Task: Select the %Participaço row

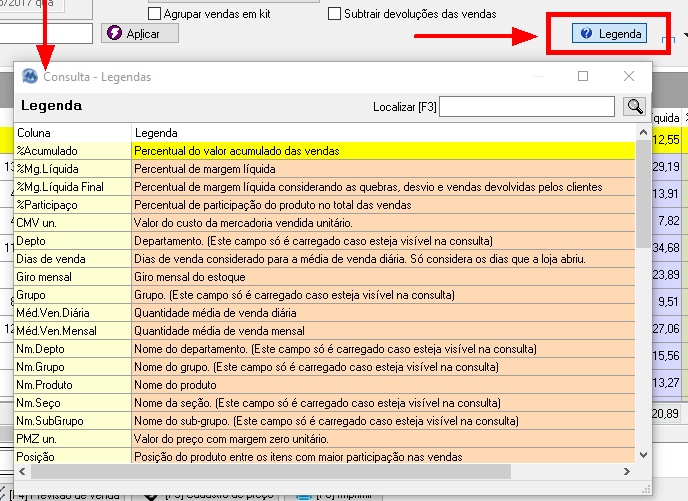Action: (325, 205)
